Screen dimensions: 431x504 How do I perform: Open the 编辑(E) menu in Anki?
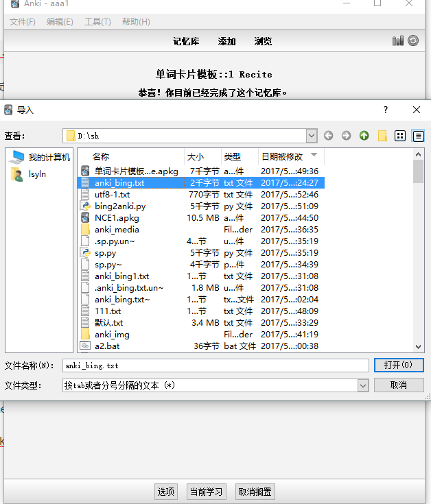[x=60, y=22]
